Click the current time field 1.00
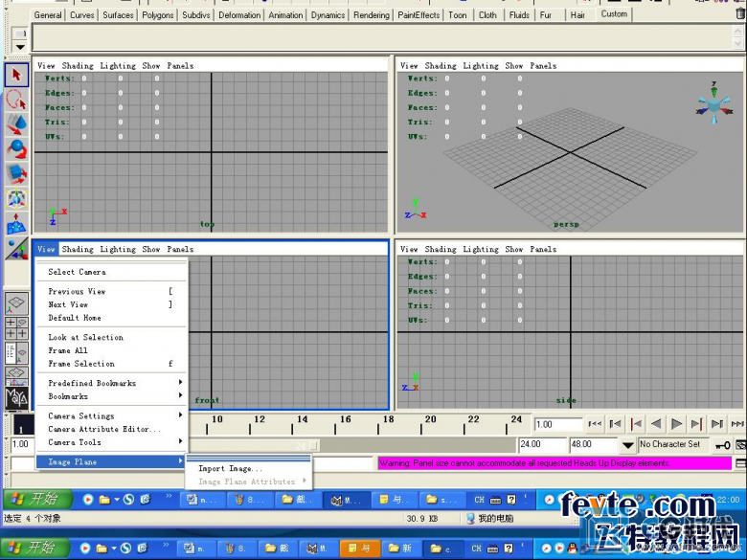The image size is (747, 560). click(558, 424)
